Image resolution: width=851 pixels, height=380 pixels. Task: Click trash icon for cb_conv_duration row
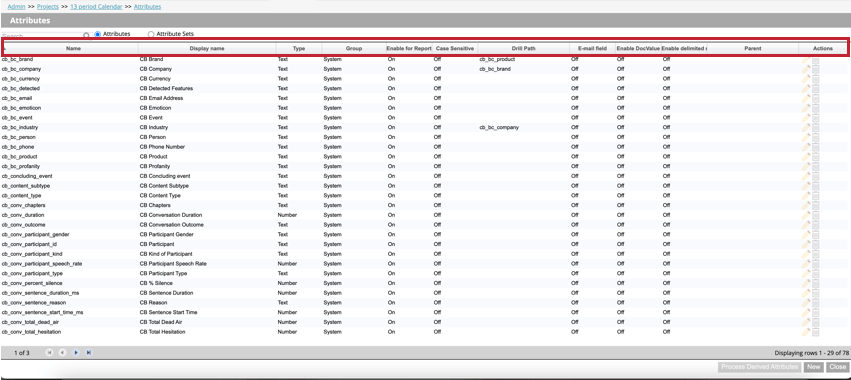816,215
